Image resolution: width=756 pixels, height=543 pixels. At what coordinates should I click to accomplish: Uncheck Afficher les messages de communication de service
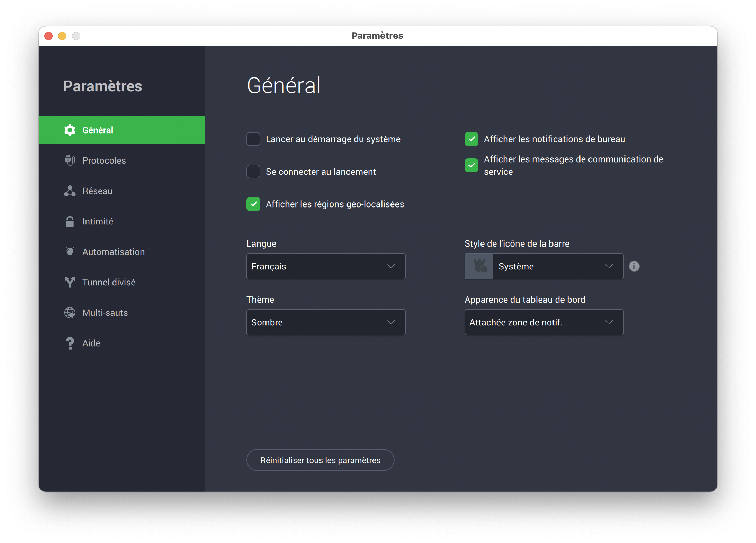(x=471, y=165)
